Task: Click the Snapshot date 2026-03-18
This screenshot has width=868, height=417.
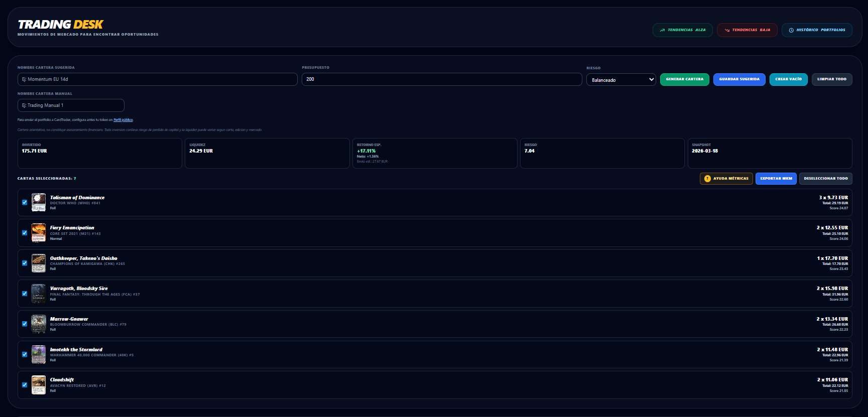Action: coord(705,151)
